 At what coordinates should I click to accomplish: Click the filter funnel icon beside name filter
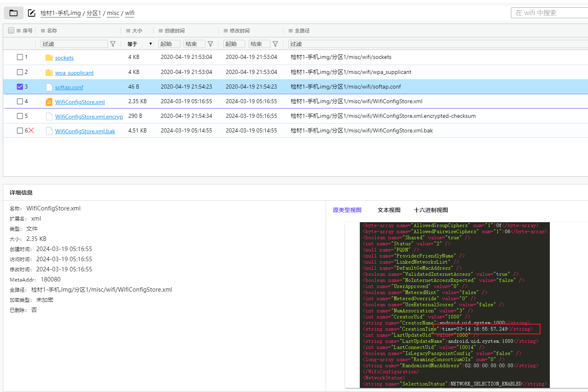[x=113, y=44]
